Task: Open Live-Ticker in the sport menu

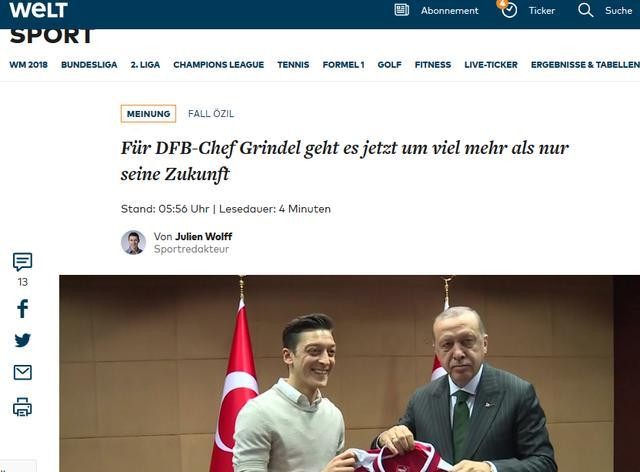Action: (x=491, y=65)
